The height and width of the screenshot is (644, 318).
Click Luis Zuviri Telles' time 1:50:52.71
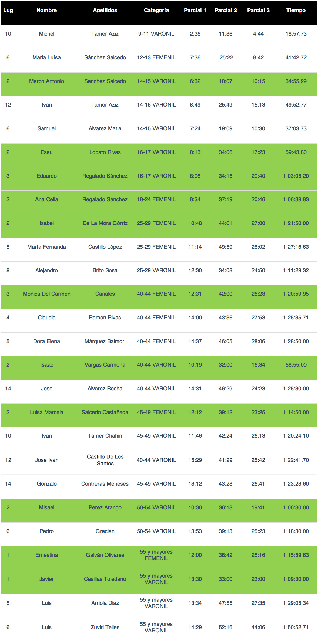click(x=296, y=627)
